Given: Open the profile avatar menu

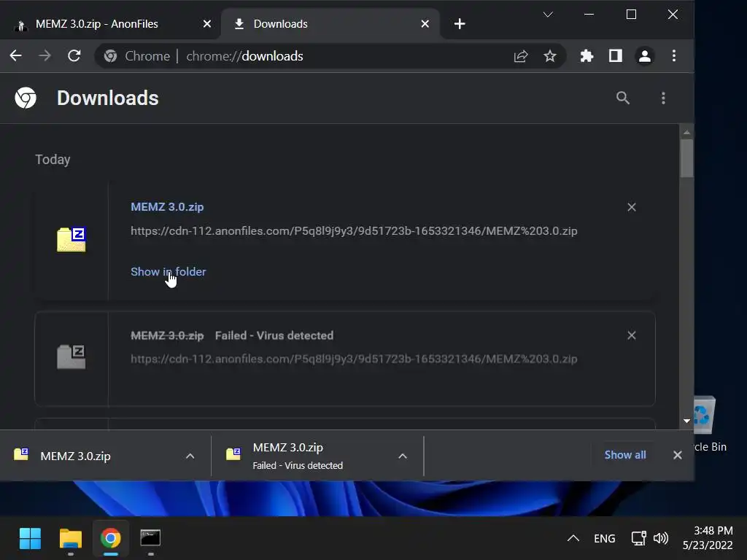Looking at the screenshot, I should coord(645,56).
